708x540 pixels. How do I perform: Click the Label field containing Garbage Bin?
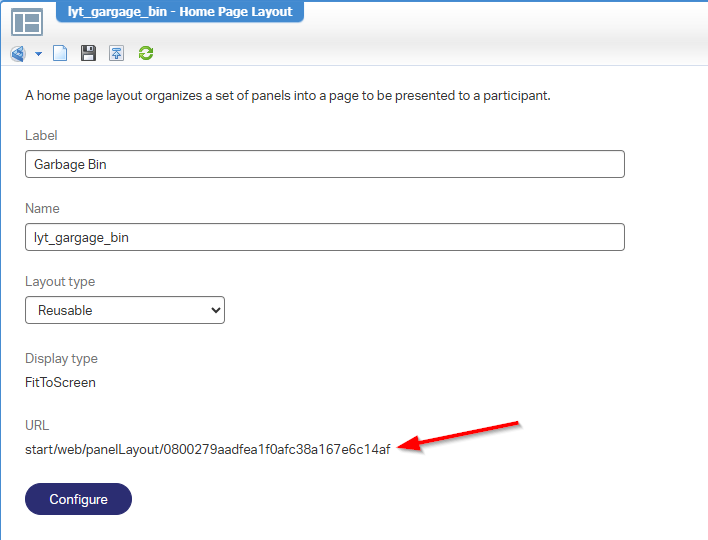tap(324, 164)
